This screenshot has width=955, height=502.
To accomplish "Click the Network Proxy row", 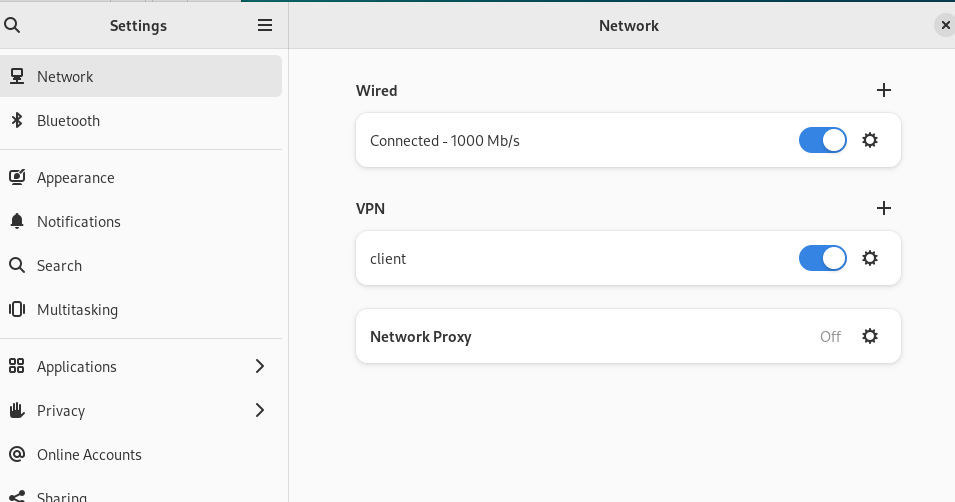I will [x=628, y=336].
